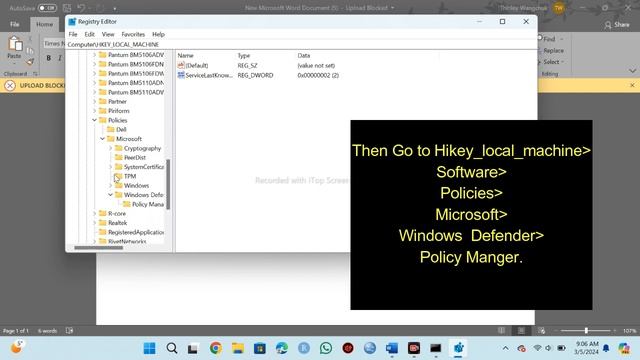Click the tree pane vertical scrollbar
The image size is (640, 360).
pyautogui.click(x=168, y=184)
